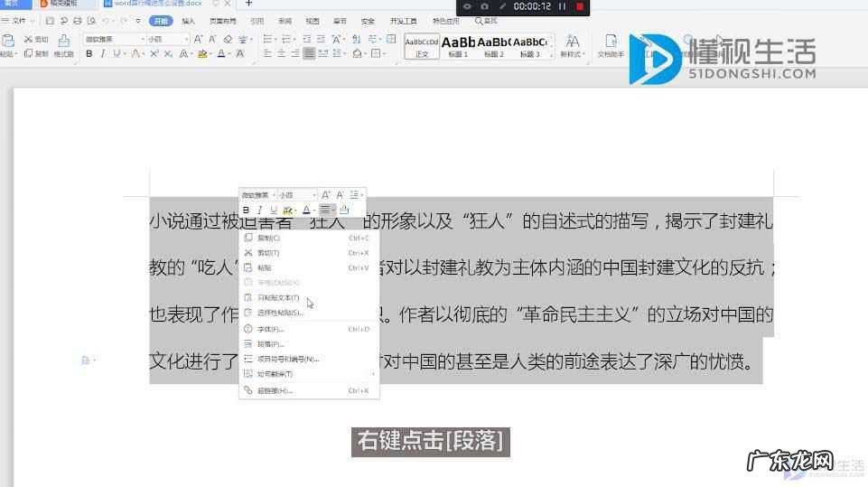This screenshot has height=487, width=868.
Task: Apply the Heading 3 (标题 3) style
Action: (x=530, y=46)
